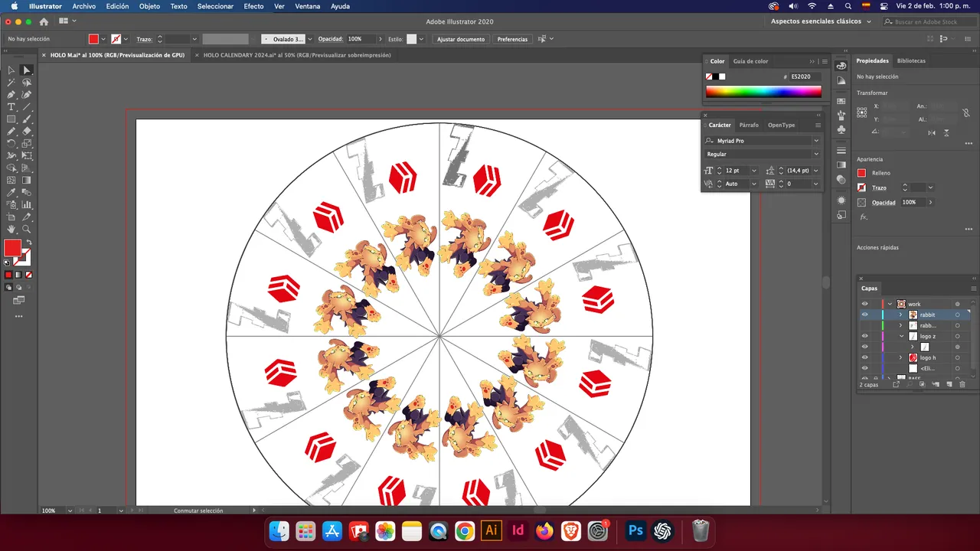The image size is (980, 551).
Task: Switch to Bibliotecas tab
Action: click(911, 60)
